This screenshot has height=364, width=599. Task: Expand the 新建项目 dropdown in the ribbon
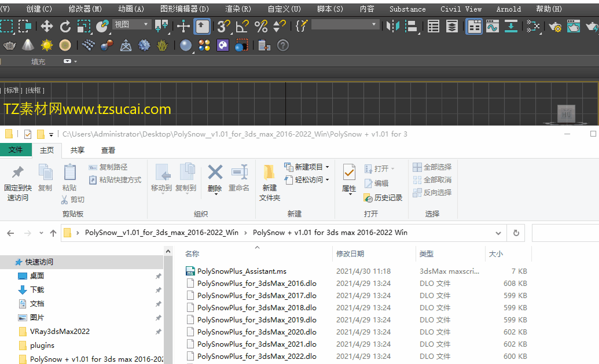click(x=327, y=167)
